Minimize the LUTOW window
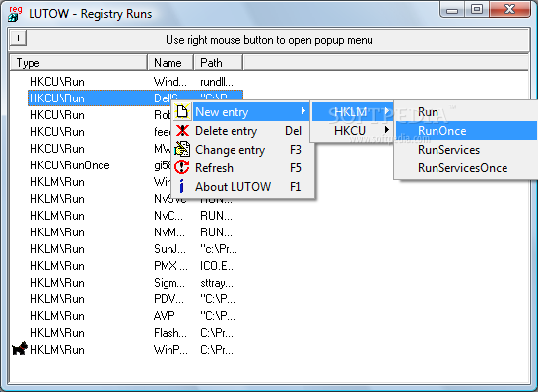Viewport: 538px width, 392px height. click(x=452, y=10)
